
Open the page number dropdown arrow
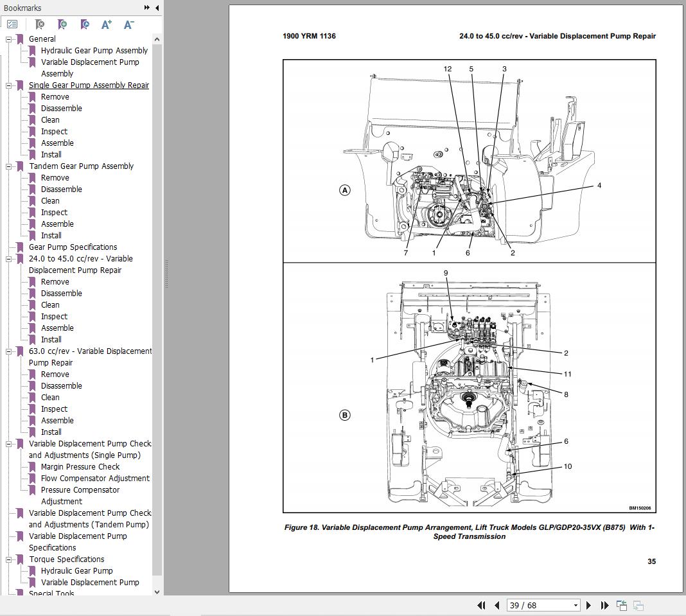576,606
